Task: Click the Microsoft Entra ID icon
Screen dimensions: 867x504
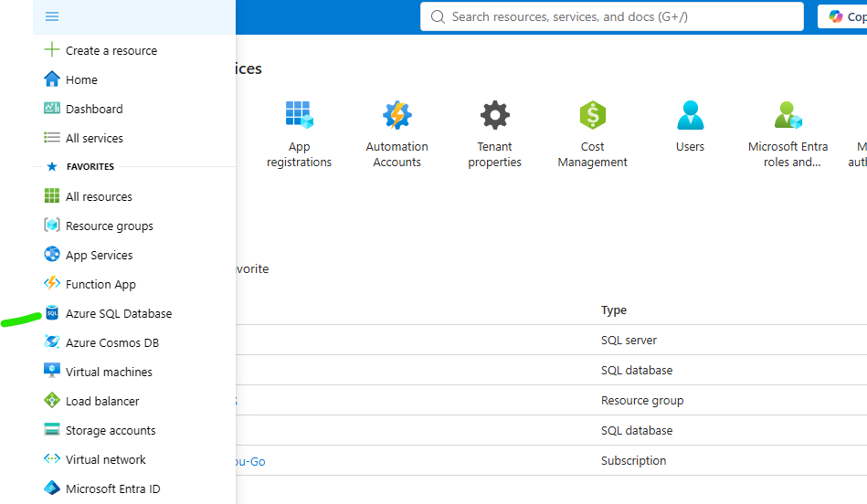Action: pyautogui.click(x=51, y=488)
